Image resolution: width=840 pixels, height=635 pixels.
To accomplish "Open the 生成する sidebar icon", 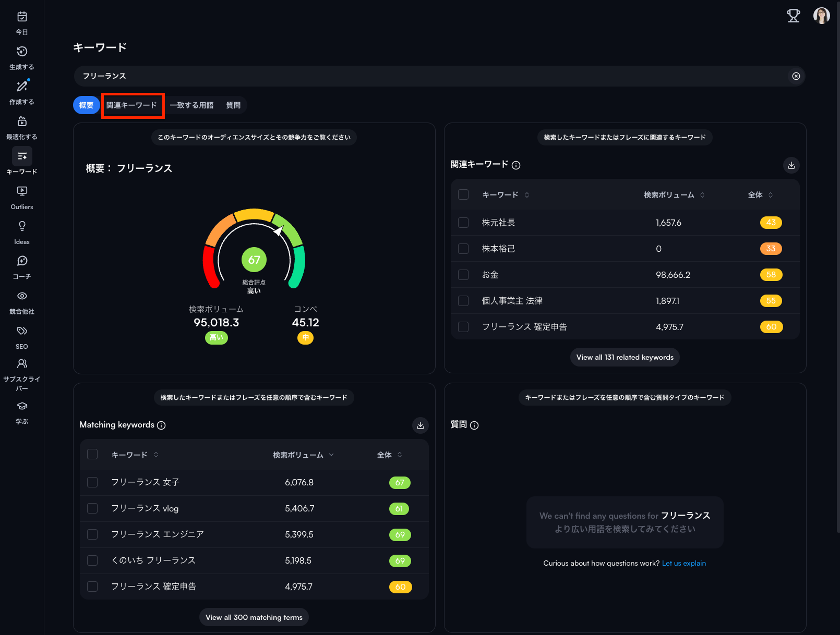I will [x=22, y=52].
